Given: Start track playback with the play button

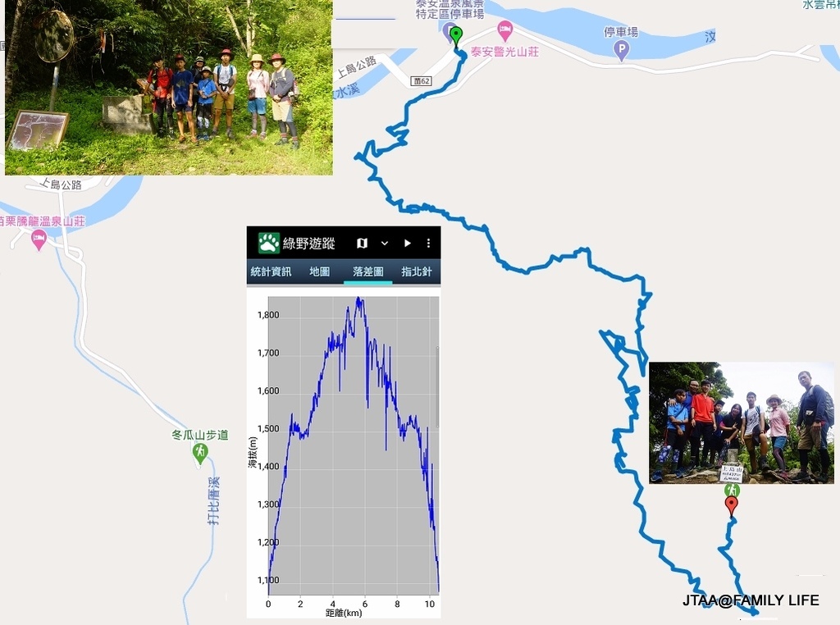Looking at the screenshot, I should [x=407, y=243].
